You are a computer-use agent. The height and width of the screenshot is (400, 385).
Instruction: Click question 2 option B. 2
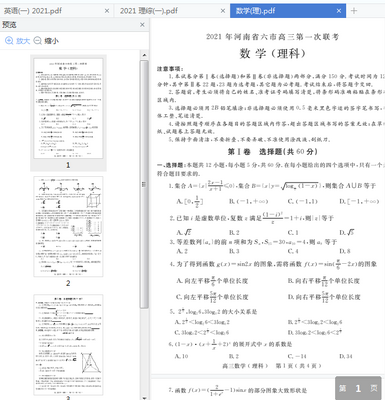[234, 232]
